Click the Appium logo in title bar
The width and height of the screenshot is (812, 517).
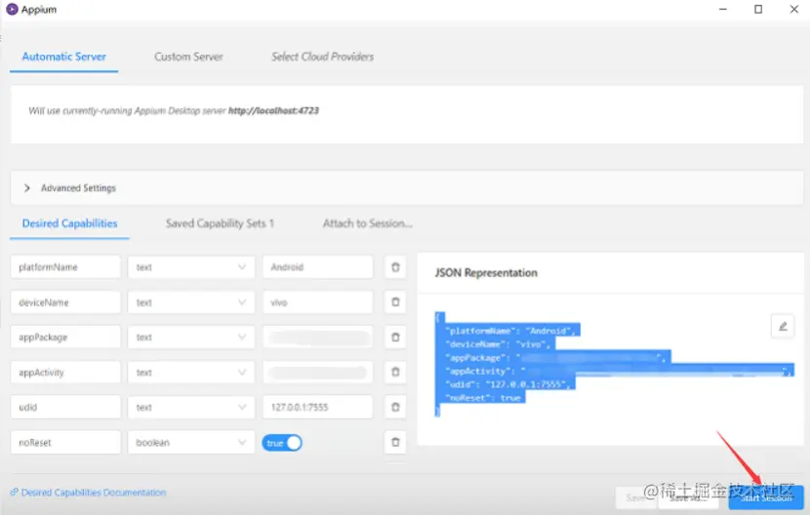[x=12, y=10]
